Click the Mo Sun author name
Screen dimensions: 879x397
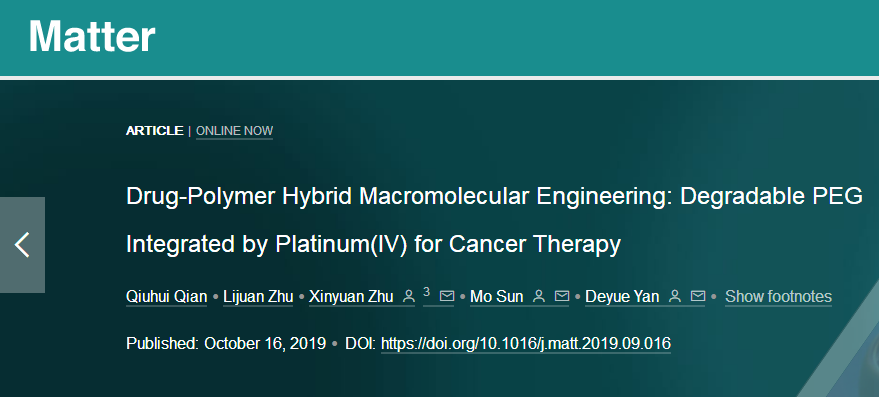(497, 297)
